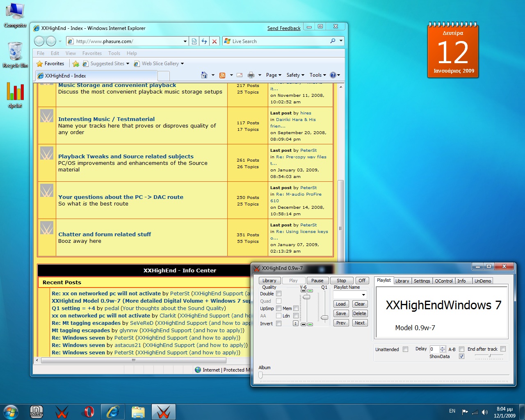Open the Live Search options dropdown arrow
Image resolution: width=525 pixels, height=420 pixels.
[x=341, y=41]
